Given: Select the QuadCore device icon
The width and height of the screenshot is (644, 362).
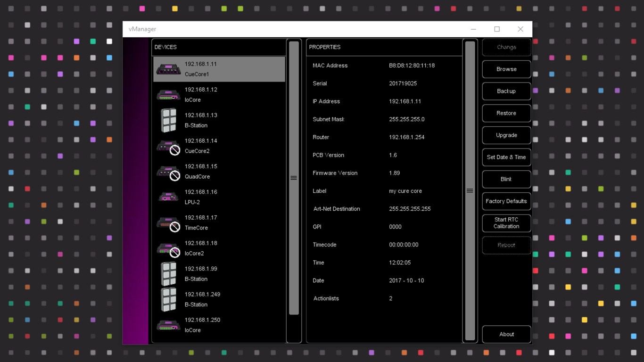Looking at the screenshot, I should click(x=168, y=172).
